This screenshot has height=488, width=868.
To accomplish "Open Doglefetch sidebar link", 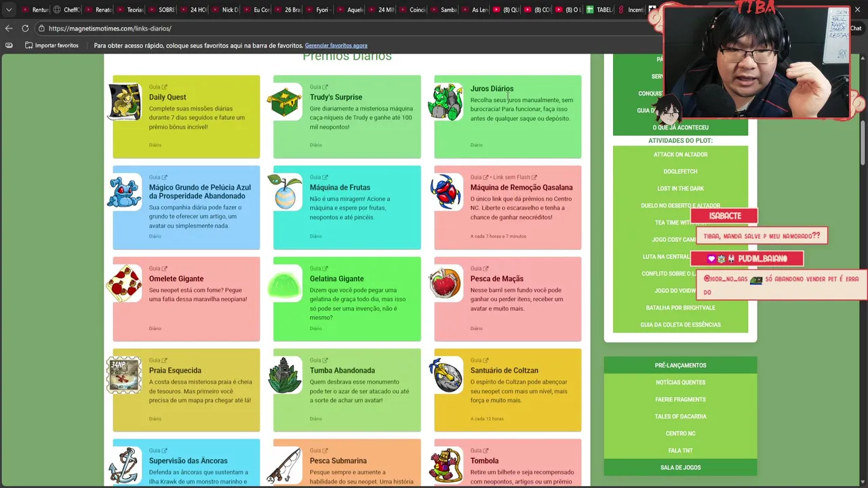I will point(680,171).
